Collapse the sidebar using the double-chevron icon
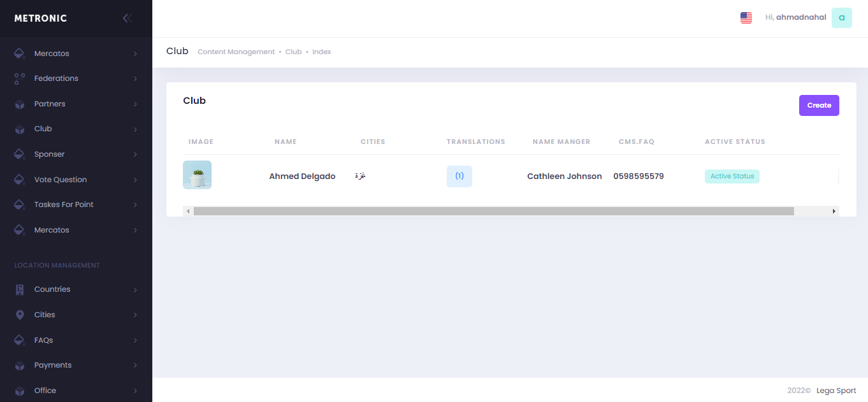The width and height of the screenshot is (868, 402). pyautogui.click(x=127, y=18)
